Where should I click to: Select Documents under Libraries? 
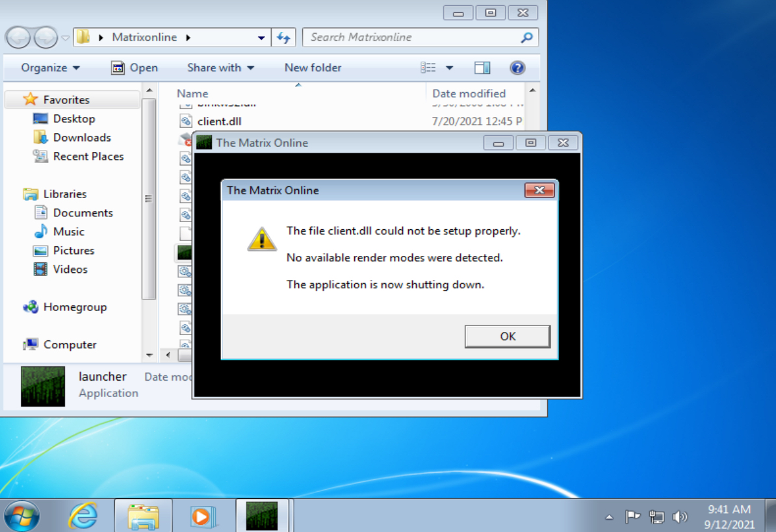point(83,213)
